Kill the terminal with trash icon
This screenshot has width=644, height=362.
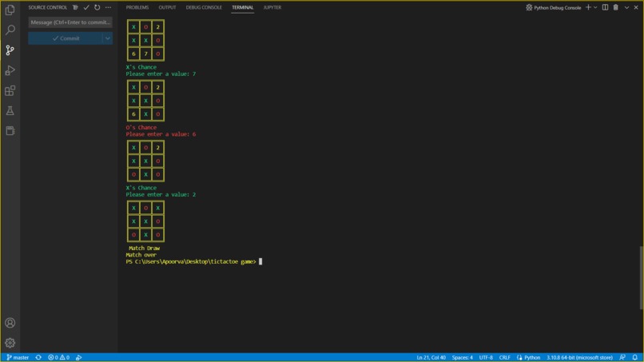616,7
